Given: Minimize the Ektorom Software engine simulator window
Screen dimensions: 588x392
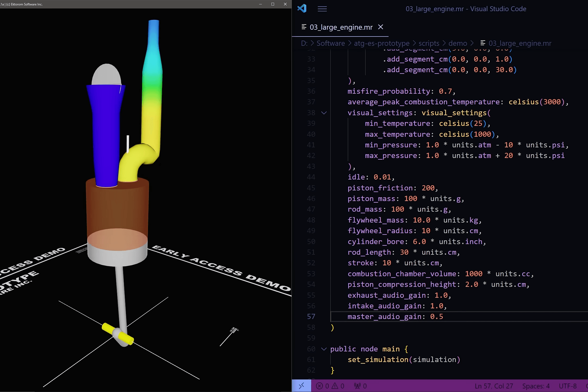Looking at the screenshot, I should click(260, 4).
